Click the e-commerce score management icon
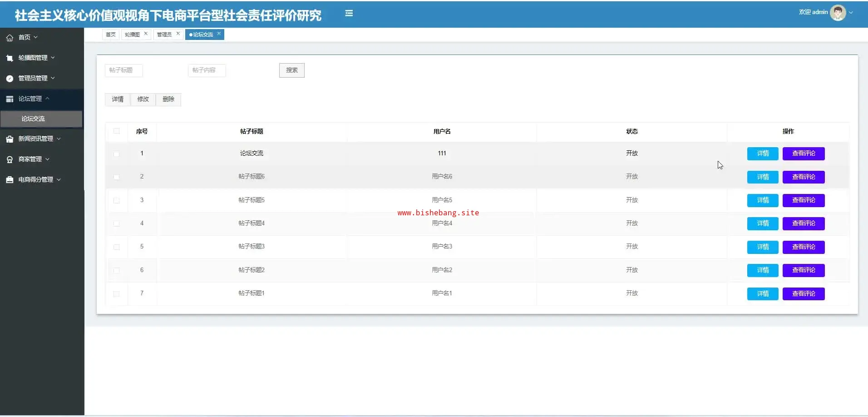868x417 pixels. [10, 180]
